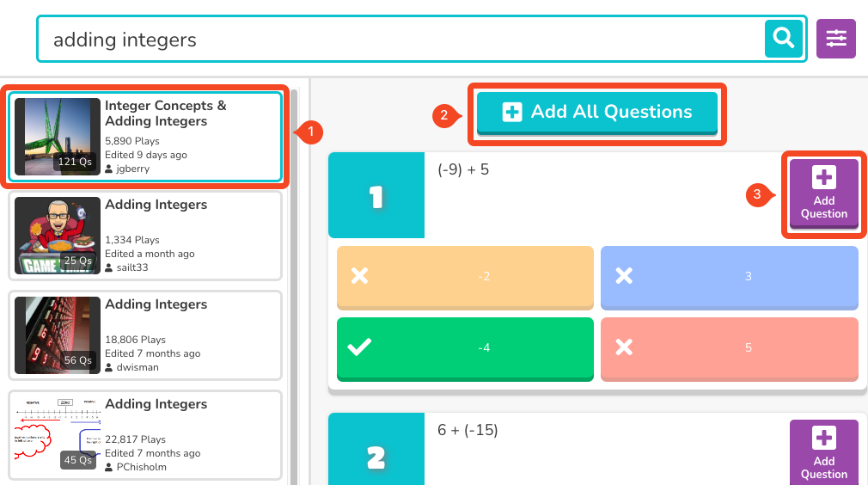The height and width of the screenshot is (485, 868).
Task: Select the blue answer tile 3
Action: click(x=729, y=277)
